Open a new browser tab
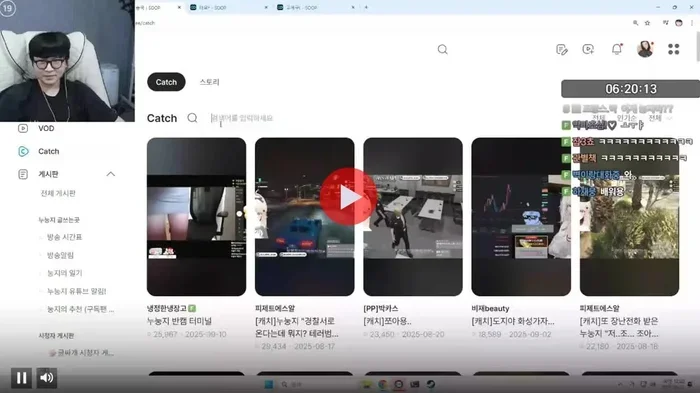This screenshot has height=393, width=700. 366,7
